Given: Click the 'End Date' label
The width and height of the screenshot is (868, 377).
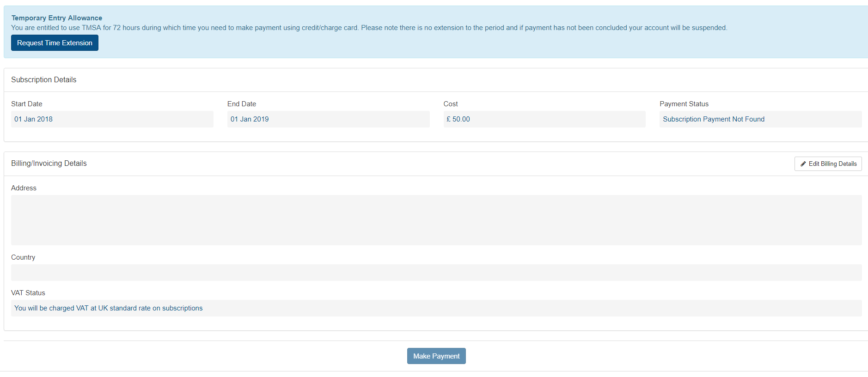Looking at the screenshot, I should (242, 104).
